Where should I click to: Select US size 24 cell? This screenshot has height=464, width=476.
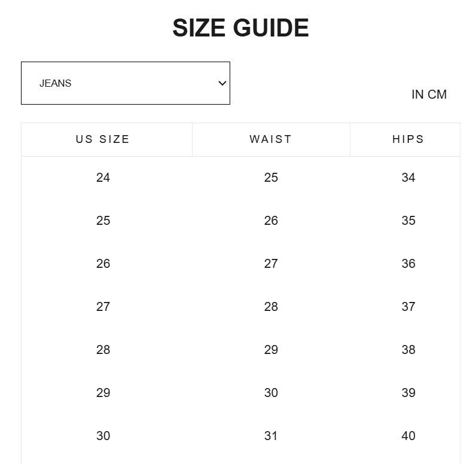point(103,178)
